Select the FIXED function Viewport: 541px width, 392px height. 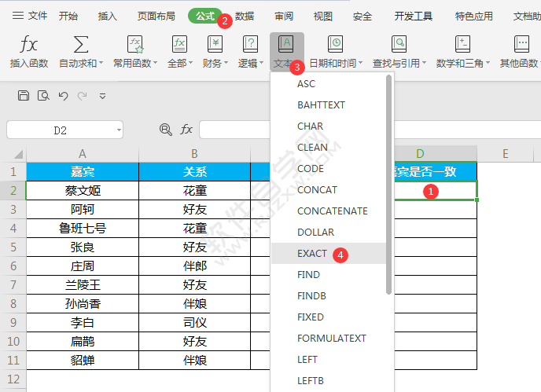(x=329, y=317)
